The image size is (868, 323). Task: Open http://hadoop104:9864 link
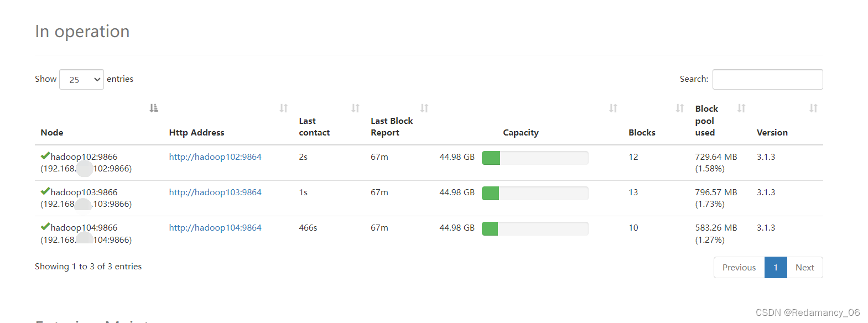pos(215,228)
